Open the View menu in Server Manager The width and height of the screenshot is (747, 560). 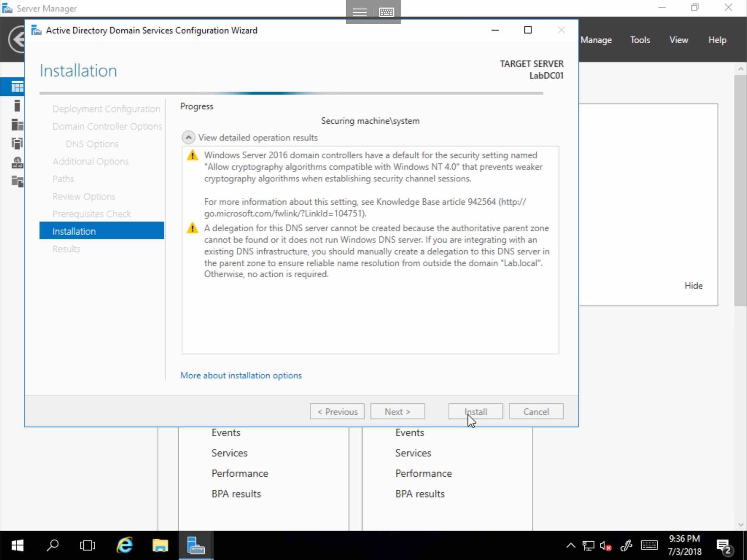point(679,40)
